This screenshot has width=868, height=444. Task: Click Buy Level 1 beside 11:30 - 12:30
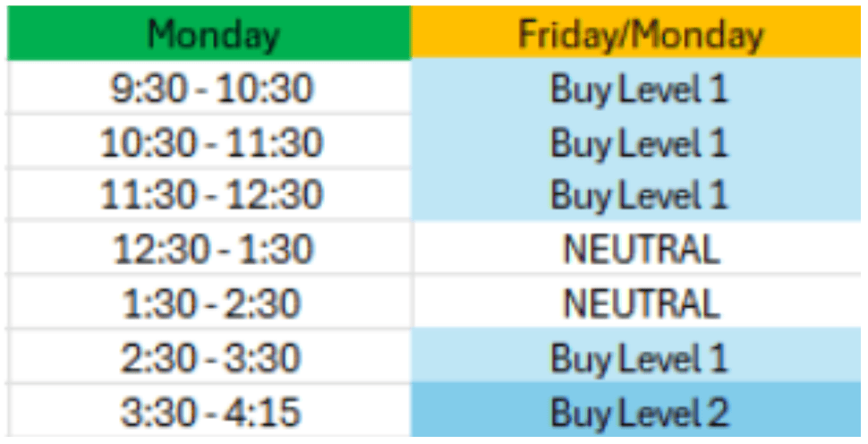(x=636, y=195)
